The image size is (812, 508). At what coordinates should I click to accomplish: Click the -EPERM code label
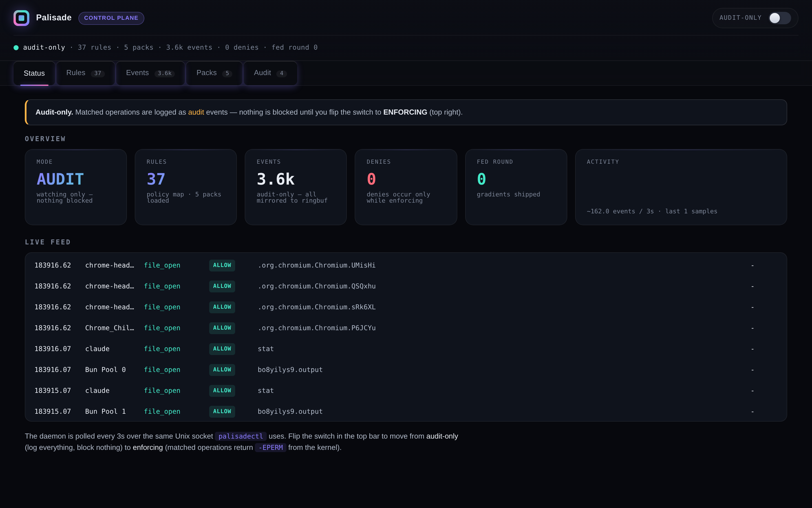(270, 448)
